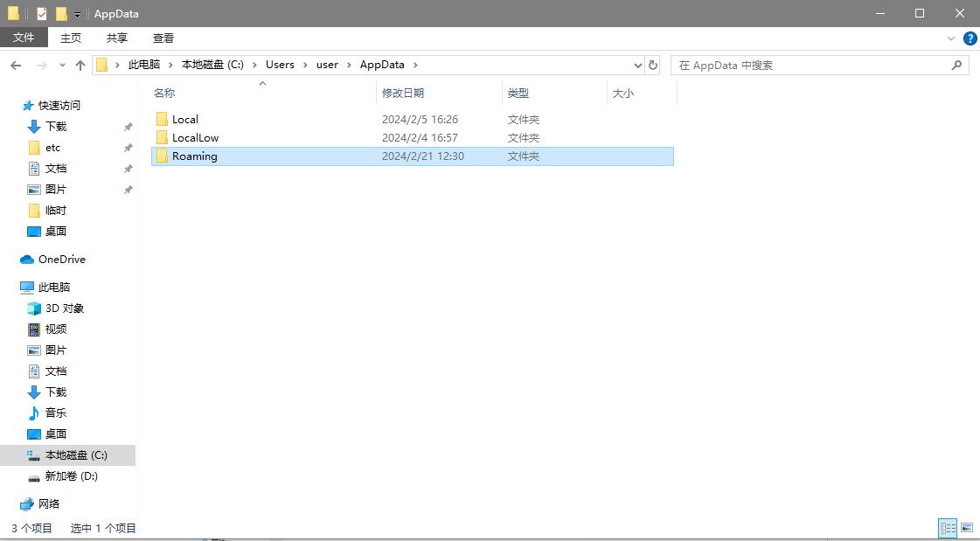The height and width of the screenshot is (541, 980).
Task: Open OneDrive in the navigation pane
Action: pos(61,260)
